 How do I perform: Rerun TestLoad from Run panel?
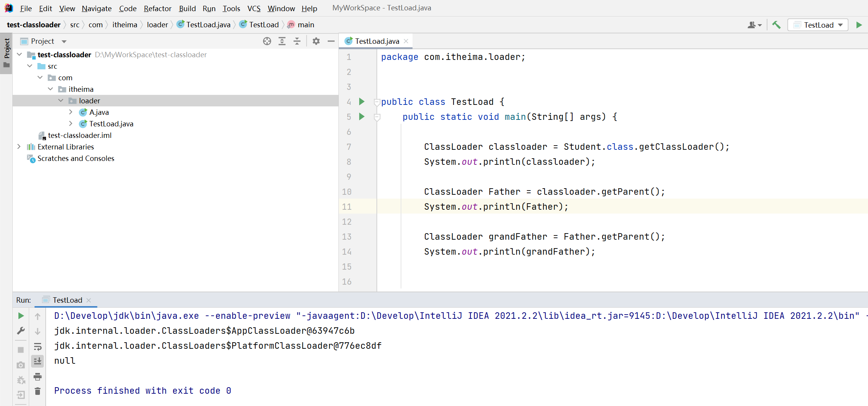tap(21, 316)
